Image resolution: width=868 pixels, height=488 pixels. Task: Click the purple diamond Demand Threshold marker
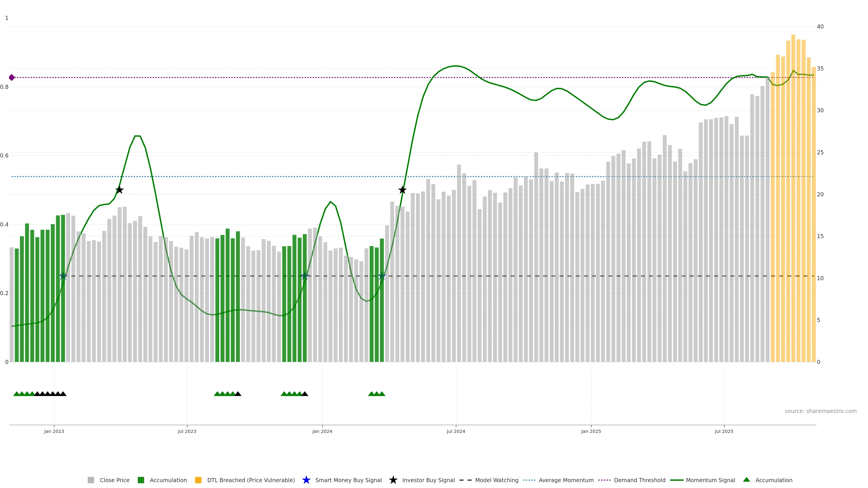point(12,77)
